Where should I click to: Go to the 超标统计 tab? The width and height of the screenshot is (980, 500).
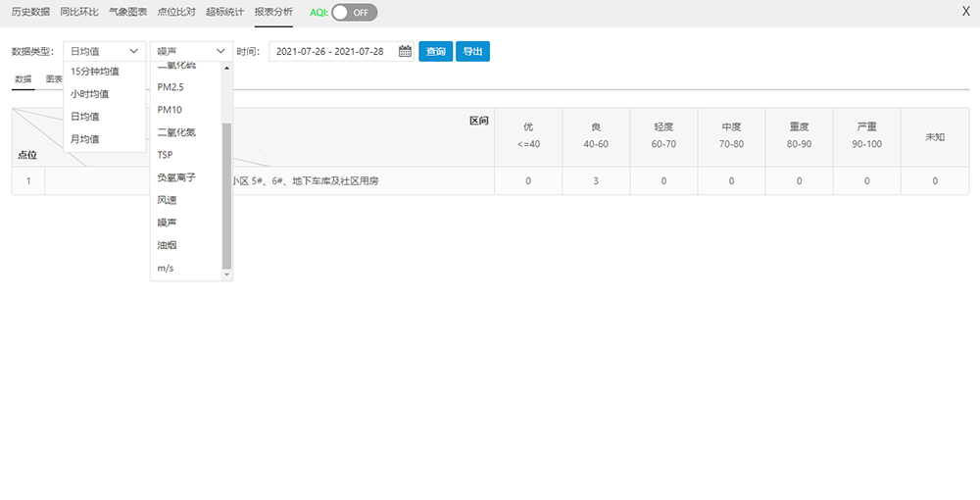point(224,13)
